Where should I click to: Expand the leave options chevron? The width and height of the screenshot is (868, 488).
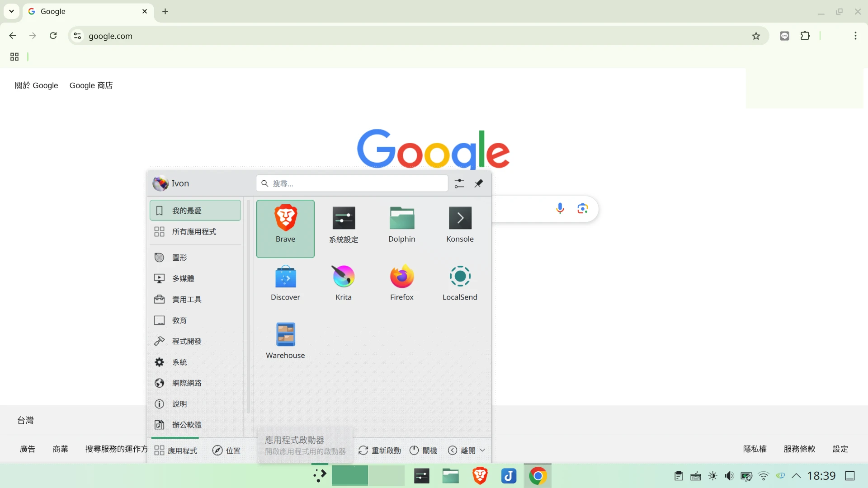point(482,450)
